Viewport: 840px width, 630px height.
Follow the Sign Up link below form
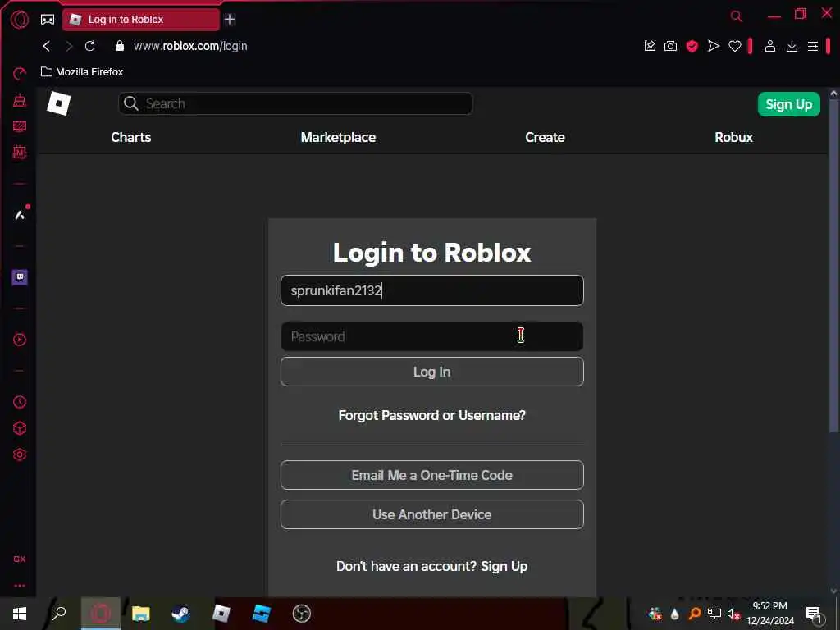click(x=504, y=566)
